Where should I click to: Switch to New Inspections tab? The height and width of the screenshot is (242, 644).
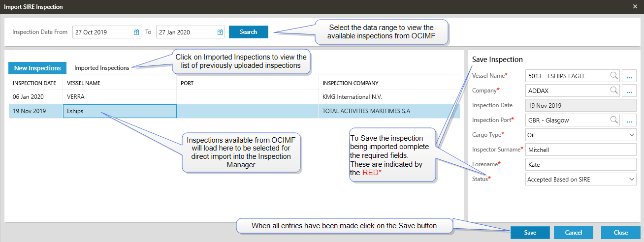point(37,68)
